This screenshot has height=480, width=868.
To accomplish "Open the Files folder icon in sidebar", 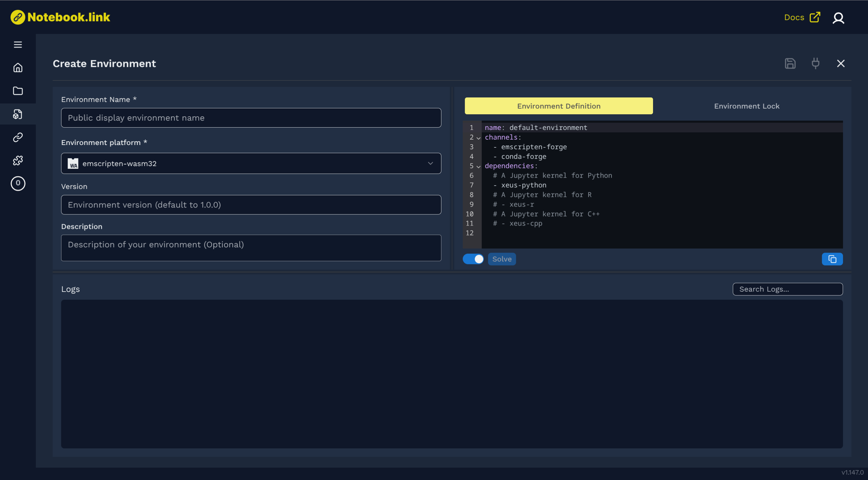I will (x=17, y=91).
